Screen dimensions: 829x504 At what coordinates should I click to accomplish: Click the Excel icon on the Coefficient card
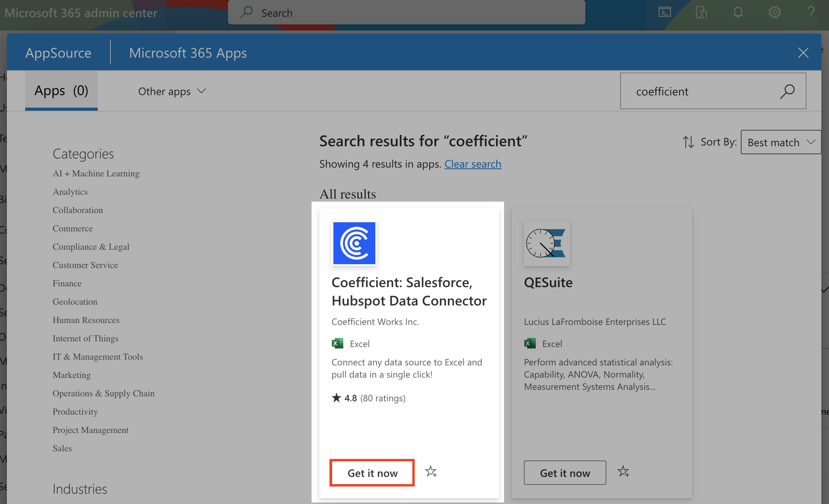coord(338,344)
